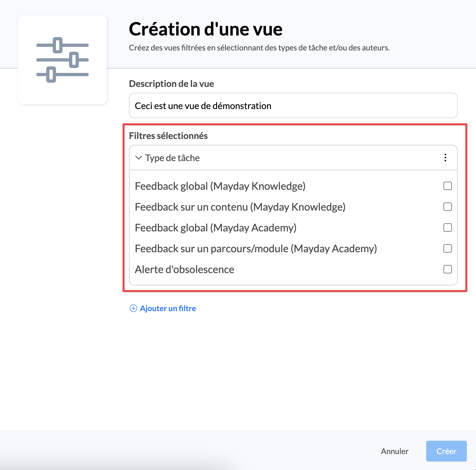Click the Alerte d'obsolescence option text
Image resolution: width=476 pixels, height=470 pixels.
coord(185,270)
